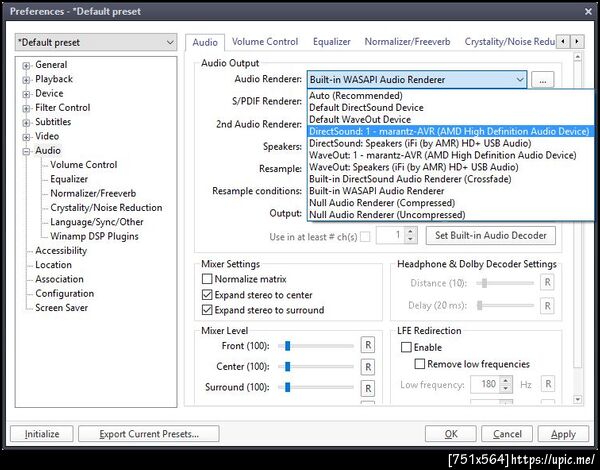Close the Preferences window
Screen dimensions: 600x470
[x=589, y=11]
